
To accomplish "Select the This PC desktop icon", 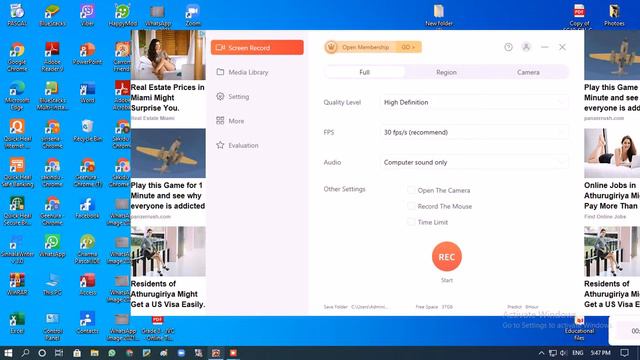I will [52, 284].
